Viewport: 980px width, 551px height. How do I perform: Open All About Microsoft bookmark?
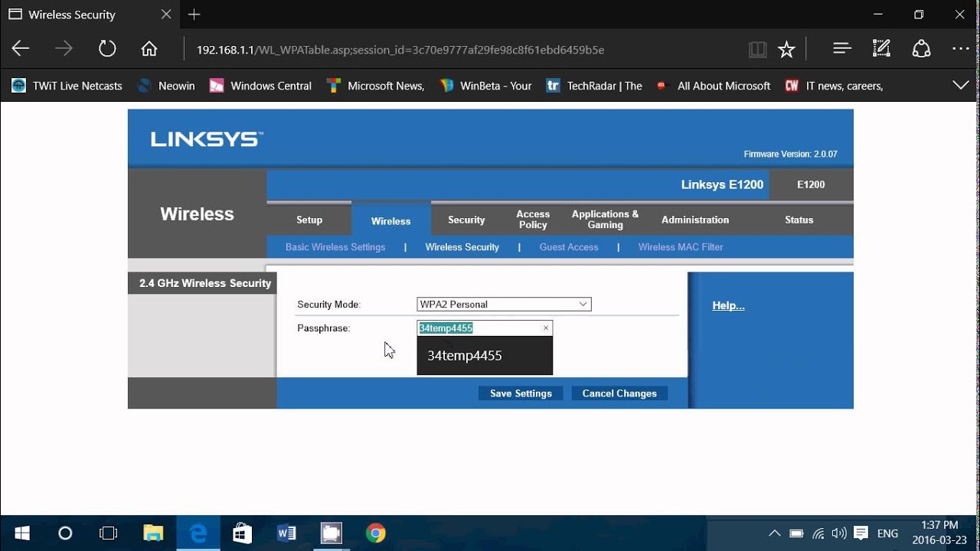click(714, 86)
